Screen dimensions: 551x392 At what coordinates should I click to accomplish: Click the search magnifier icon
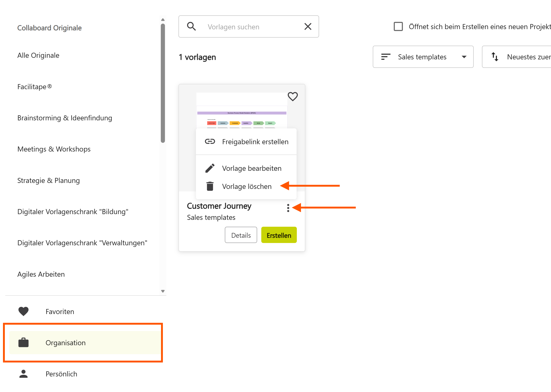(191, 26)
